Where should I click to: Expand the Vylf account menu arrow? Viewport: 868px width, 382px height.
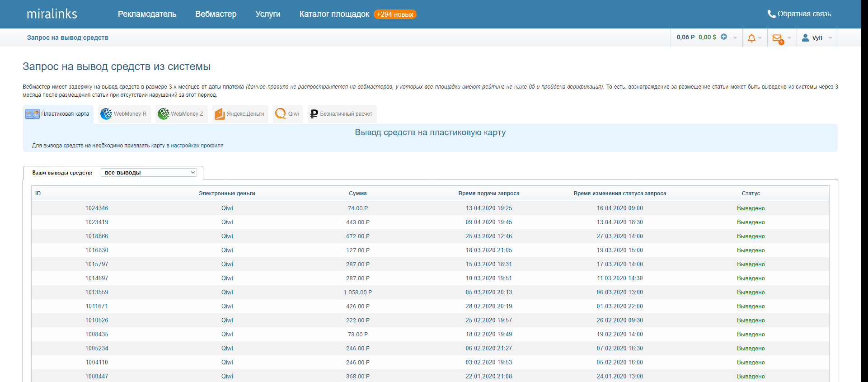pos(830,38)
